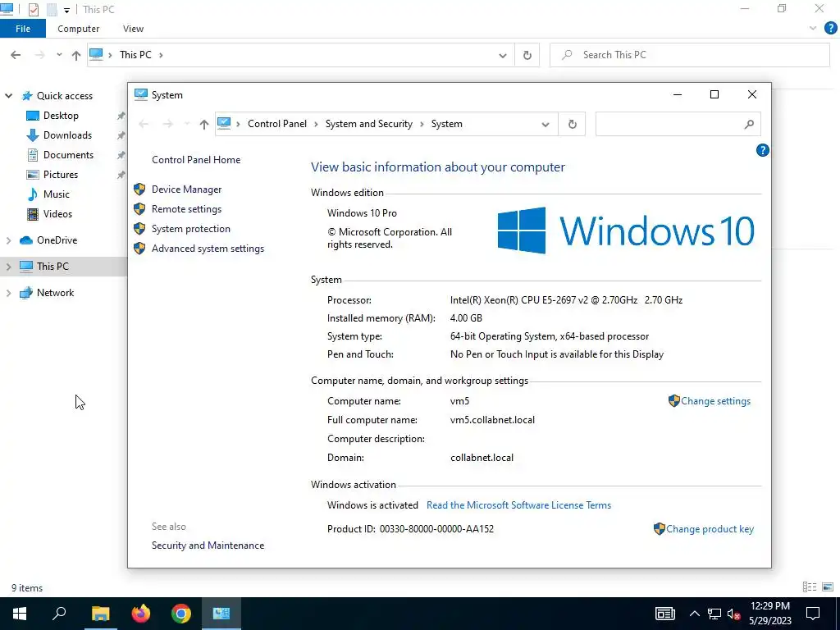Open help in the System window

click(x=762, y=151)
